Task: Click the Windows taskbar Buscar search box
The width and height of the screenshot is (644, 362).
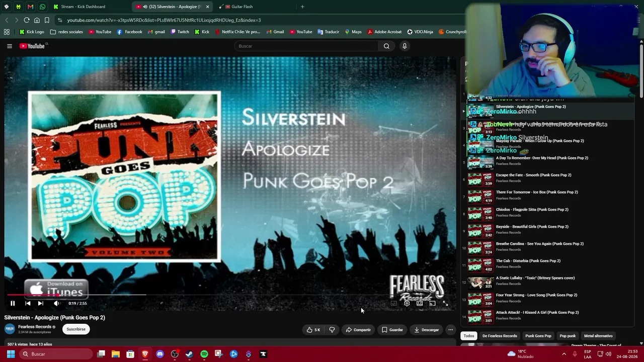Action: [57, 354]
